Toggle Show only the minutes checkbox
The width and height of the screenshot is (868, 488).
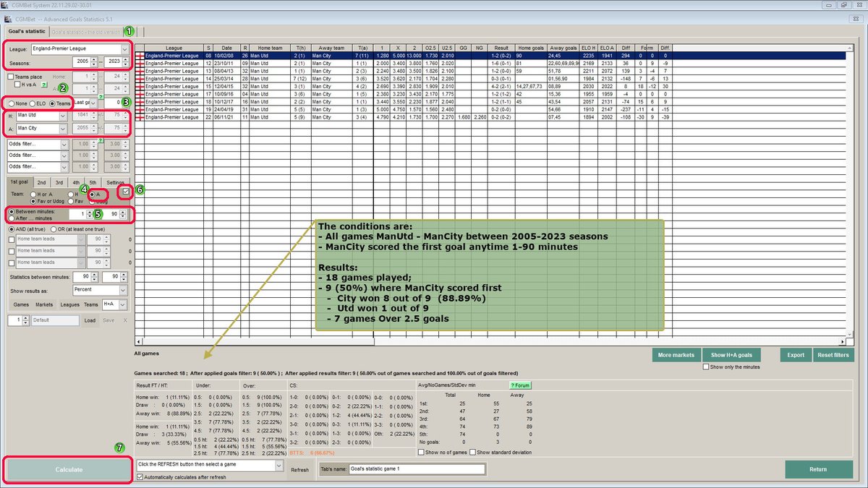707,367
